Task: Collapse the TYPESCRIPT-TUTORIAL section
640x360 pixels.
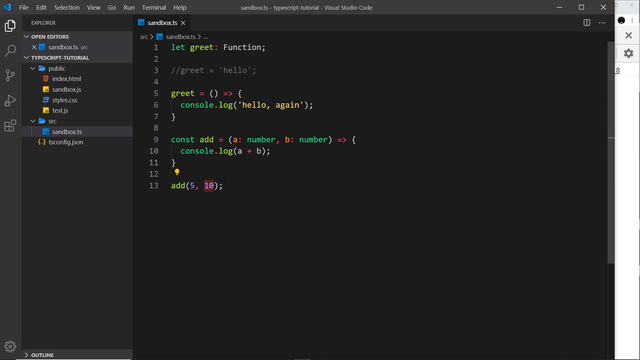Action: coord(27,58)
